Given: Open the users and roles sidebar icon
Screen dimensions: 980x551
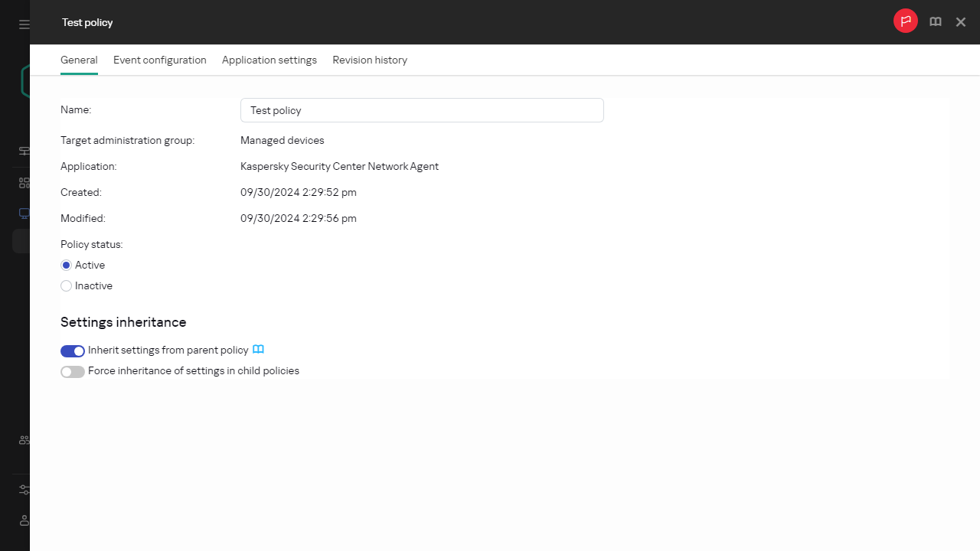Looking at the screenshot, I should point(24,441).
